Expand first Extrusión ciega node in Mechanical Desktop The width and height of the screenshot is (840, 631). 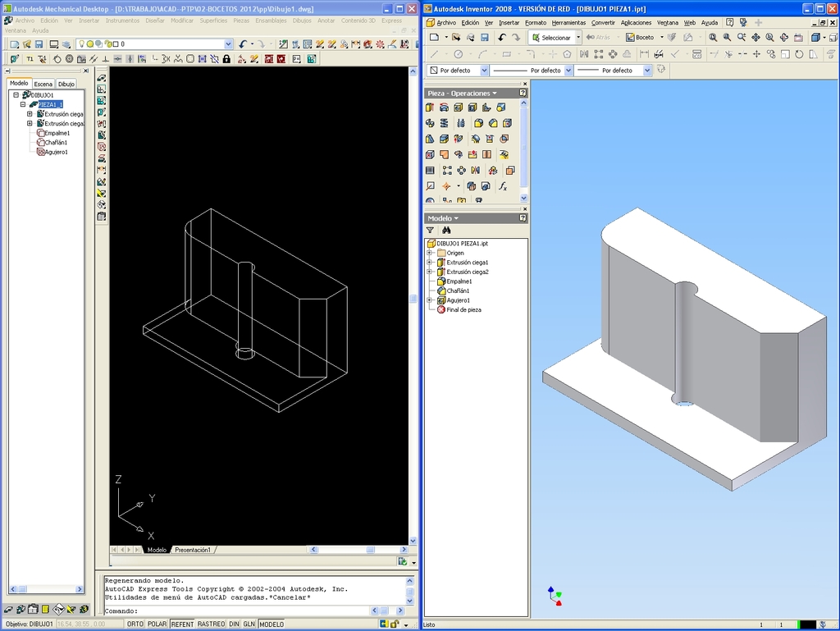(x=30, y=114)
